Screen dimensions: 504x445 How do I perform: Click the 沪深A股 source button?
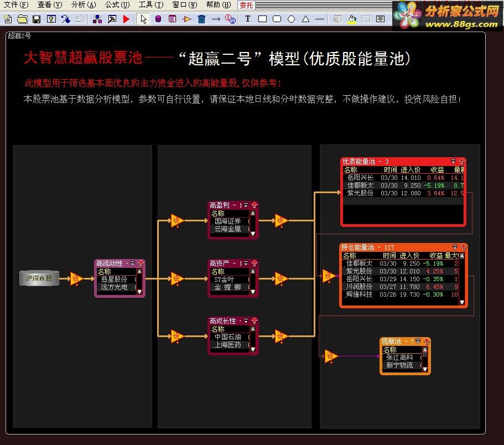[39, 278]
